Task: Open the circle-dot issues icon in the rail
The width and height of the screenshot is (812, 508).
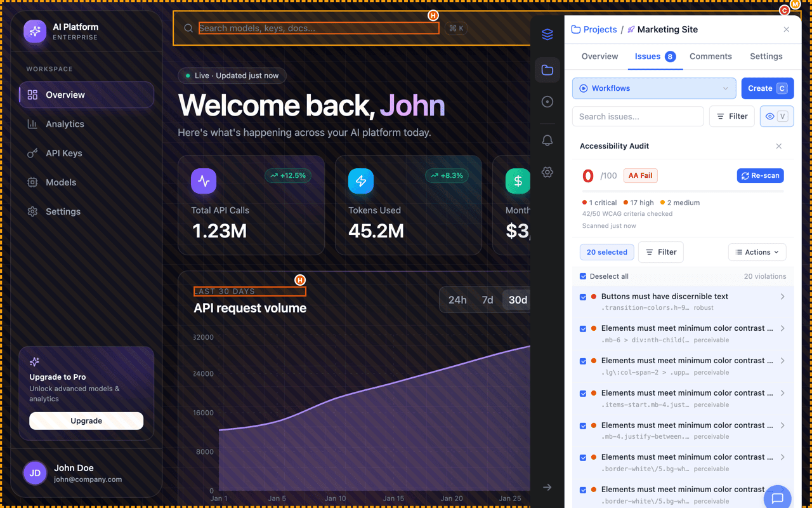Action: (547, 102)
